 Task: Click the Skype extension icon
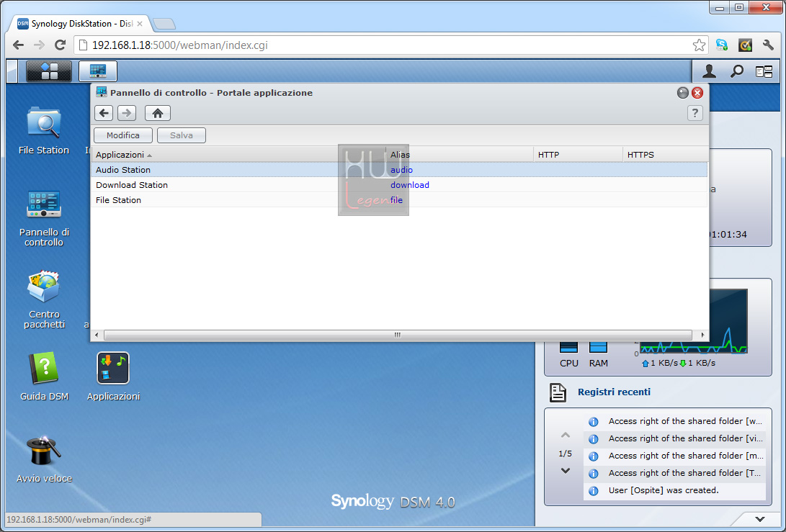(722, 45)
